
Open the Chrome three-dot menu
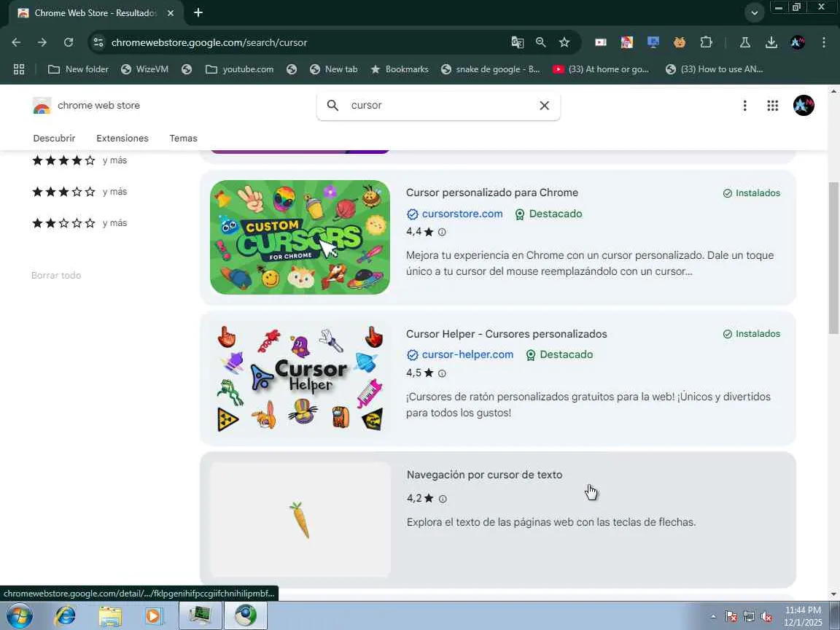[824, 42]
